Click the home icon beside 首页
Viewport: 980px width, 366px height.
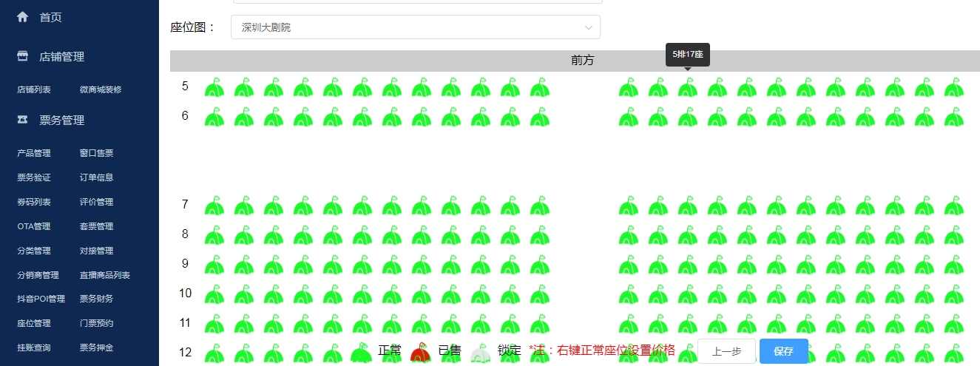tap(23, 16)
